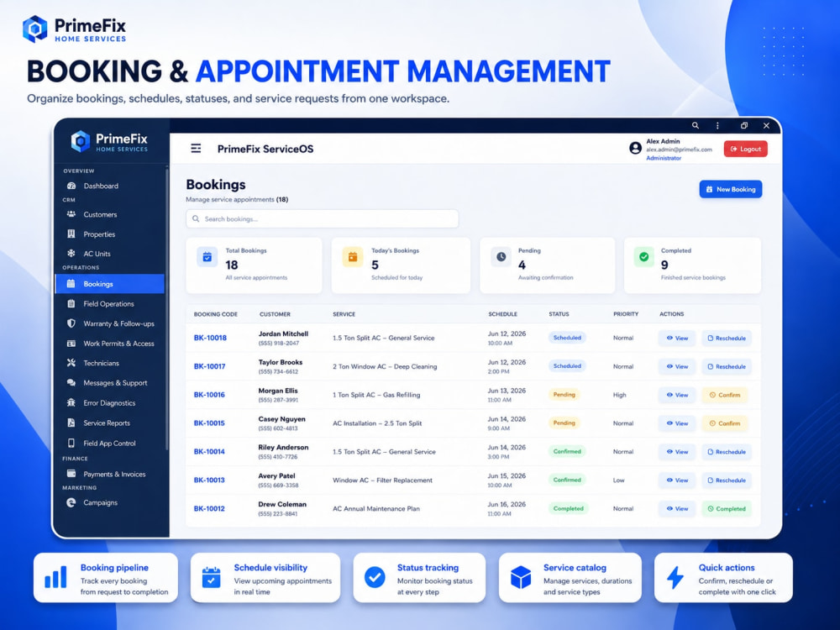Open the hamburger menu icon

196,149
